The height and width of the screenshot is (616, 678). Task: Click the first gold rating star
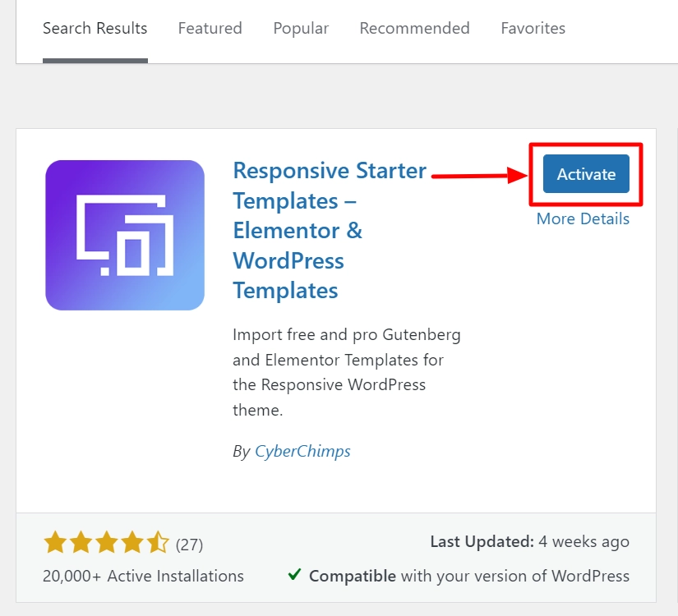click(x=55, y=543)
